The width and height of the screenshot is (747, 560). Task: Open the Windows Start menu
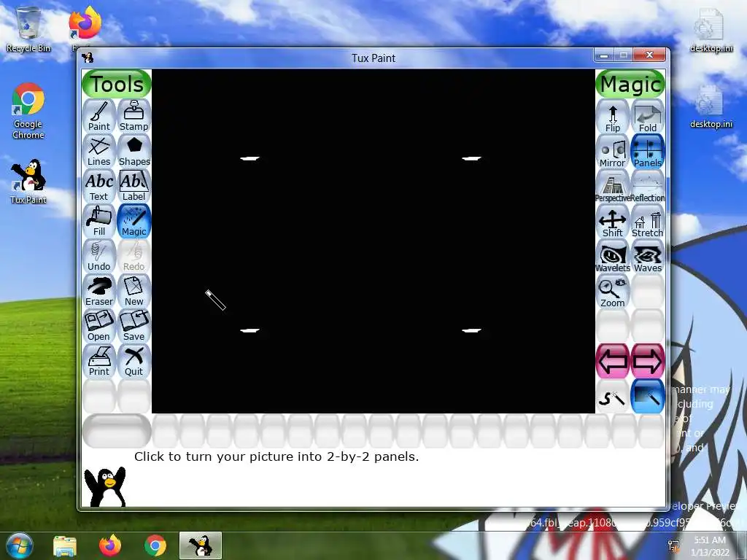[x=18, y=545]
